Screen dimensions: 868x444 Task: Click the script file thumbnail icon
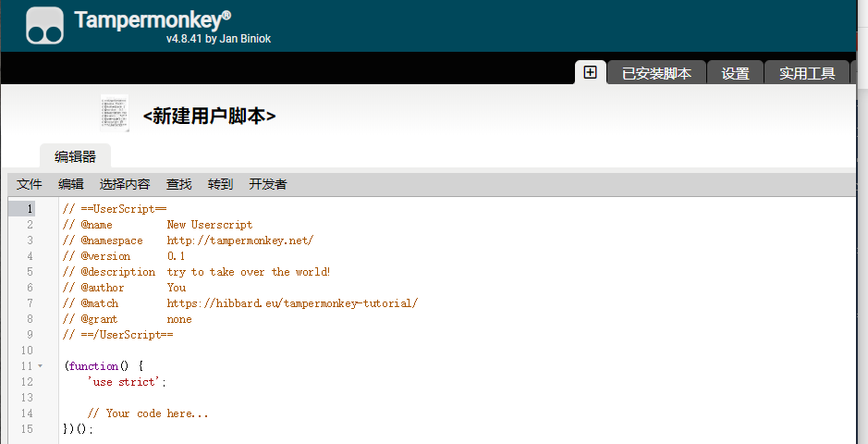(x=115, y=114)
